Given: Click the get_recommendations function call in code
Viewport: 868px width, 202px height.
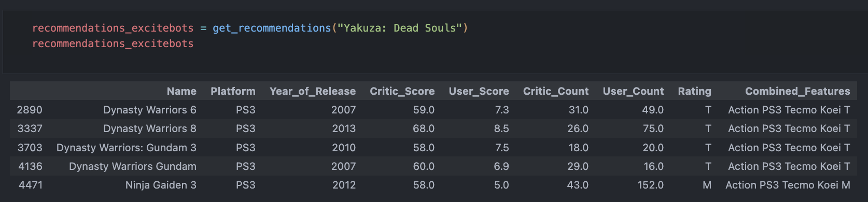Looking at the screenshot, I should (x=272, y=28).
